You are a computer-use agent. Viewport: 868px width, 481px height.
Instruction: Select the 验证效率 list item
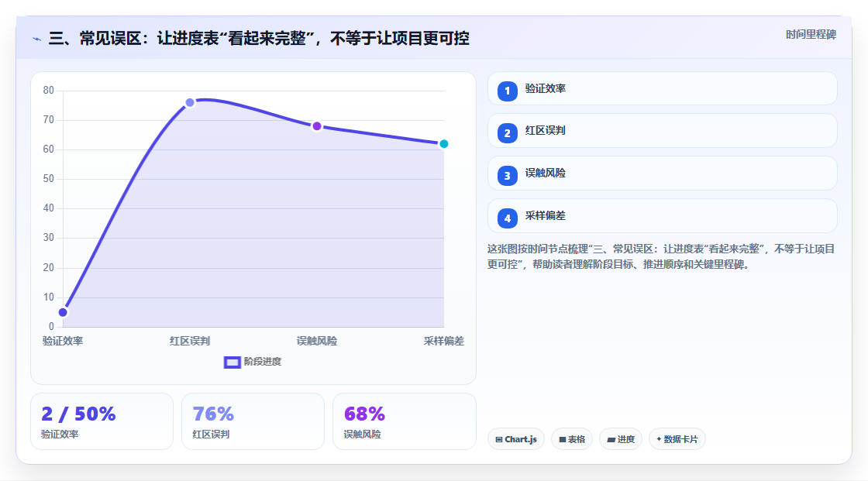tap(662, 88)
